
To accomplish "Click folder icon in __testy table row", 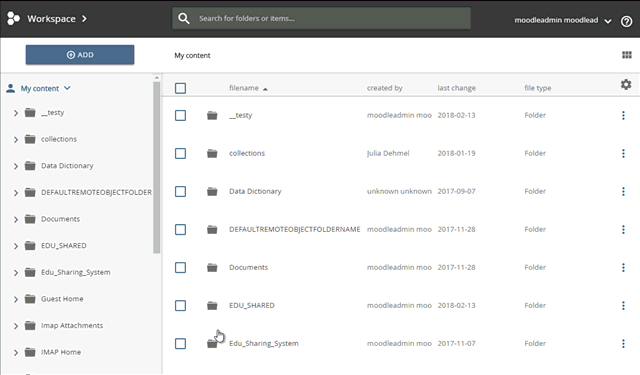I will pos(212,115).
